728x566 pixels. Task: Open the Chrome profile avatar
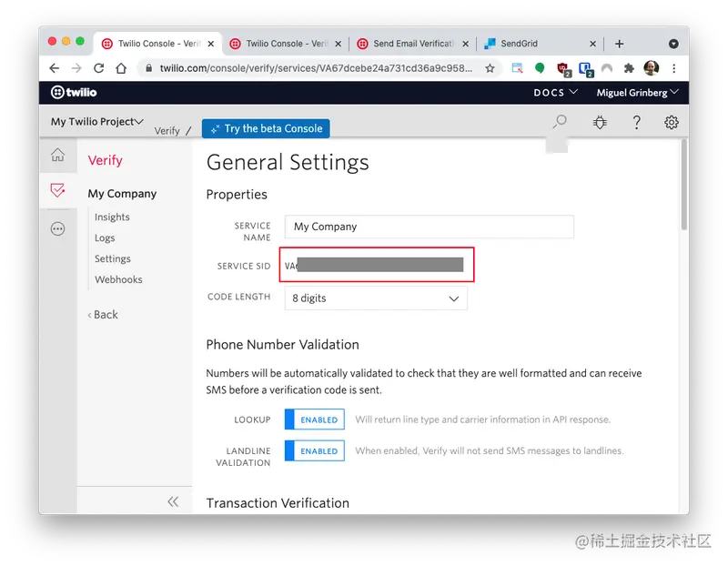652,68
